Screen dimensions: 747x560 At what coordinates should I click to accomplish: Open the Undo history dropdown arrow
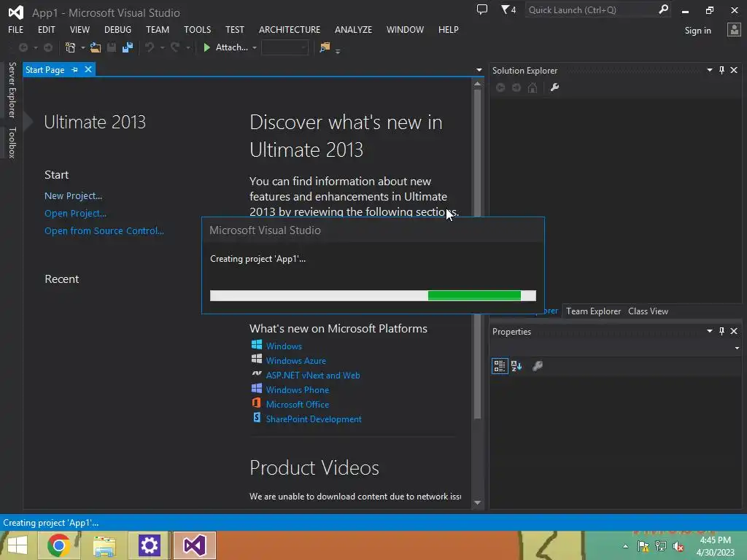pos(162,47)
